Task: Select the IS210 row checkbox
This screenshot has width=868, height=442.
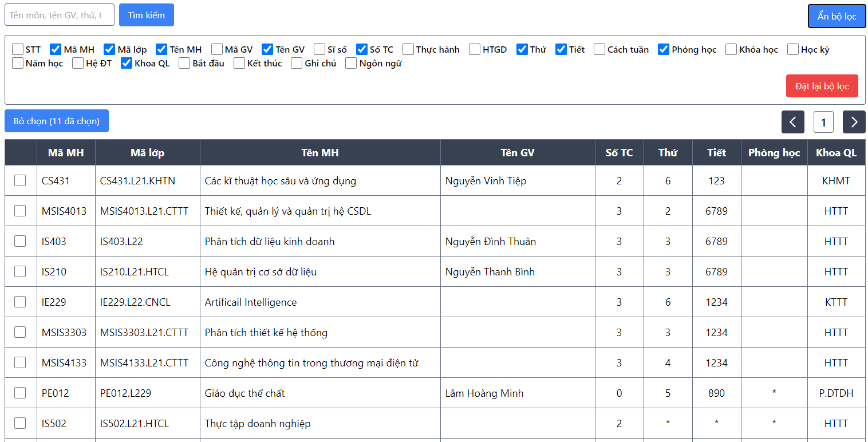Action: click(x=20, y=271)
